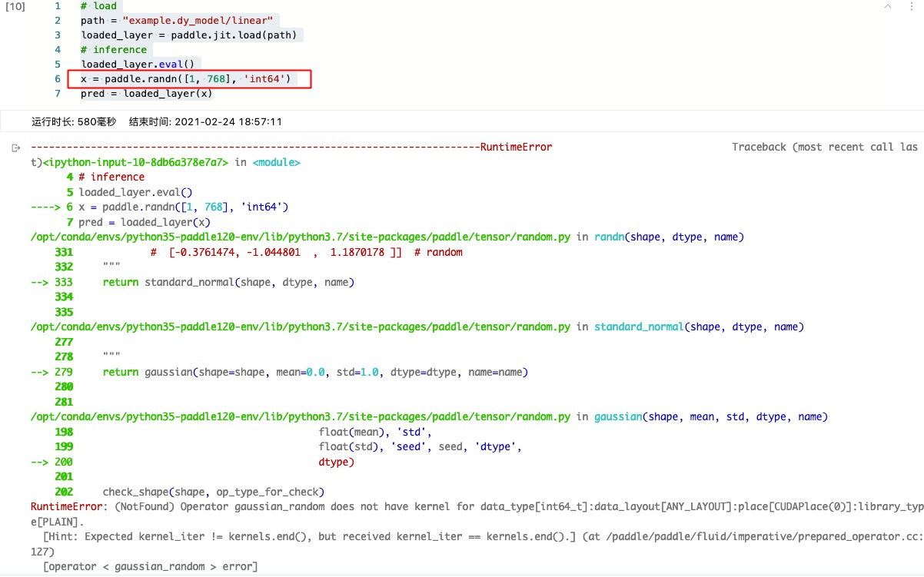The height and width of the screenshot is (577, 924).
Task: Collapse the traceback output section
Action: [15, 147]
